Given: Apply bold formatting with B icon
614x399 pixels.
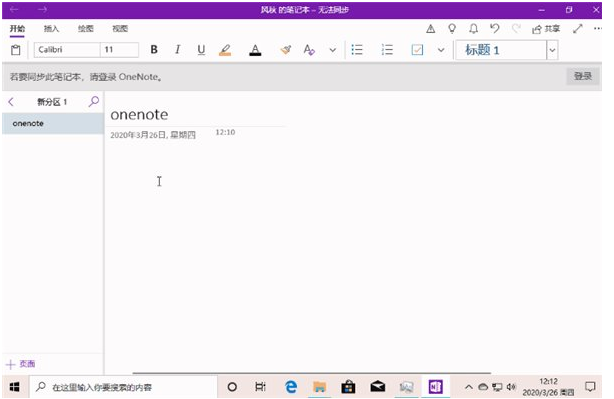Looking at the screenshot, I should click(x=154, y=50).
